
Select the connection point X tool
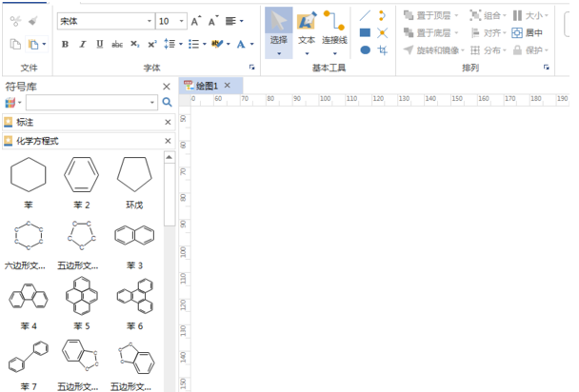[x=382, y=32]
